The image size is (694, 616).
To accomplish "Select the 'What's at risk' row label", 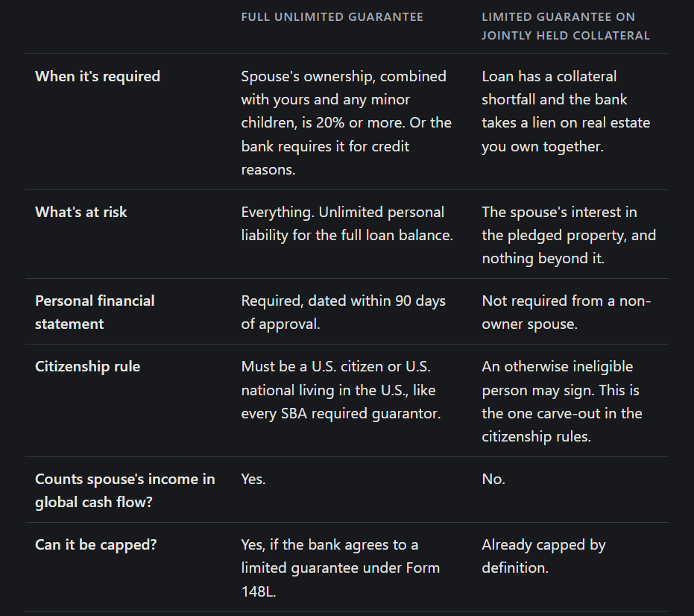I will (x=81, y=212).
